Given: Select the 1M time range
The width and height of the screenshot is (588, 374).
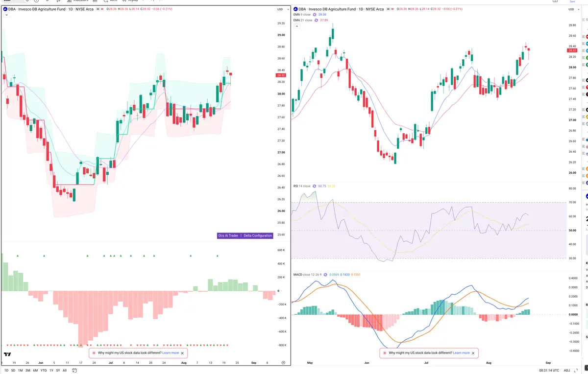Looking at the screenshot, I should [20, 371].
